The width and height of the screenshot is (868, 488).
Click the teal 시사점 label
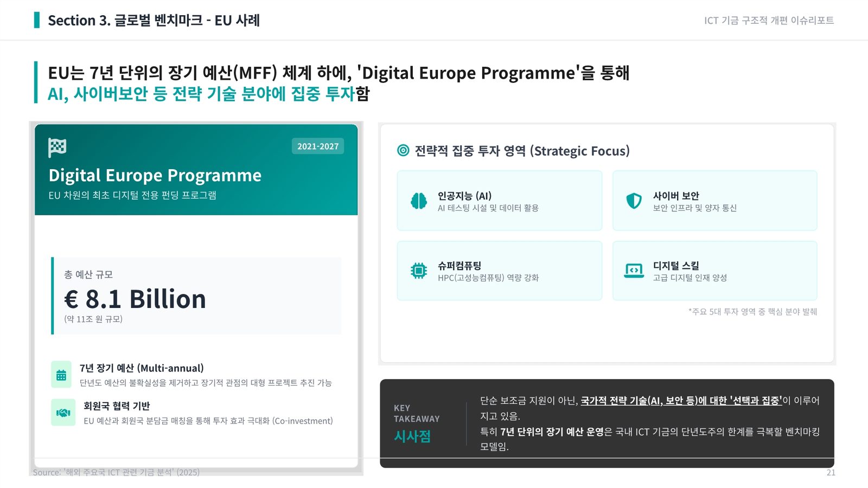(x=412, y=436)
